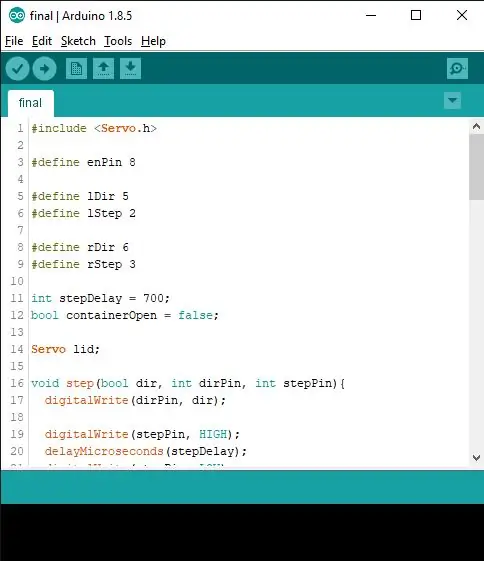Click the Arduino logo in the title bar

click(16, 15)
